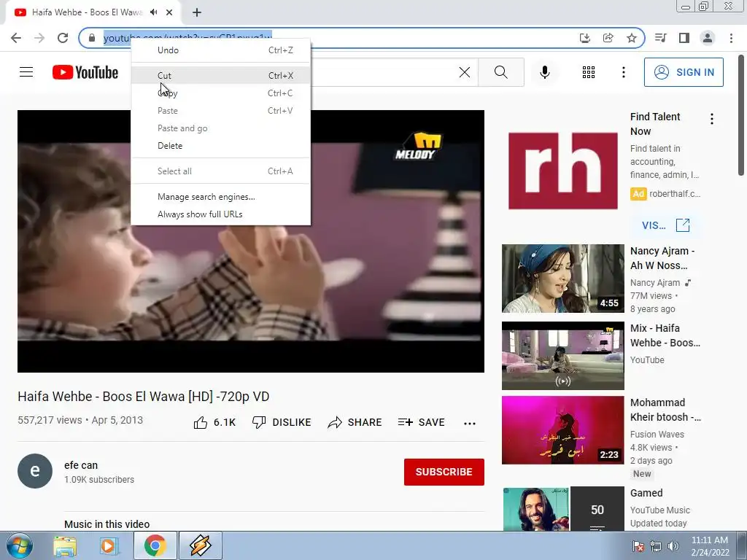This screenshot has width=747, height=560.
Task: Click the SIGN IN button
Action: coord(684,72)
